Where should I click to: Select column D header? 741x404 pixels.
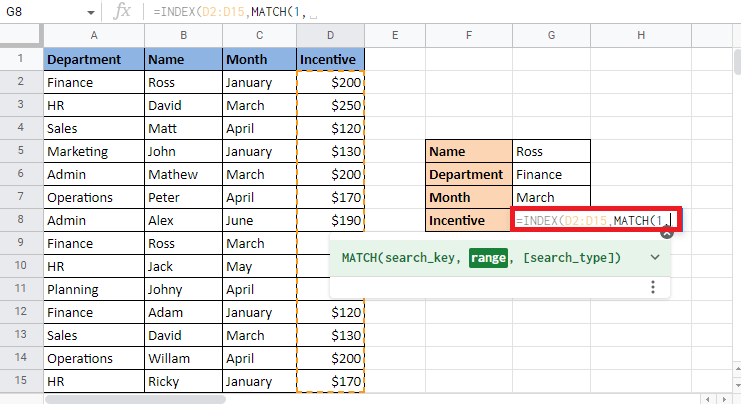[x=331, y=36]
